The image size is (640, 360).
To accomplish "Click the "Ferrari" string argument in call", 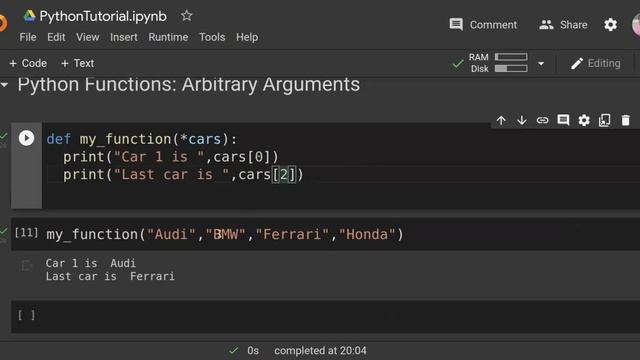I will (292, 234).
